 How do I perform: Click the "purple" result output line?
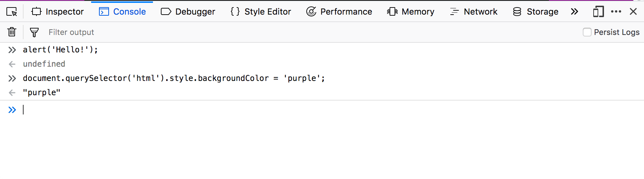tap(42, 93)
